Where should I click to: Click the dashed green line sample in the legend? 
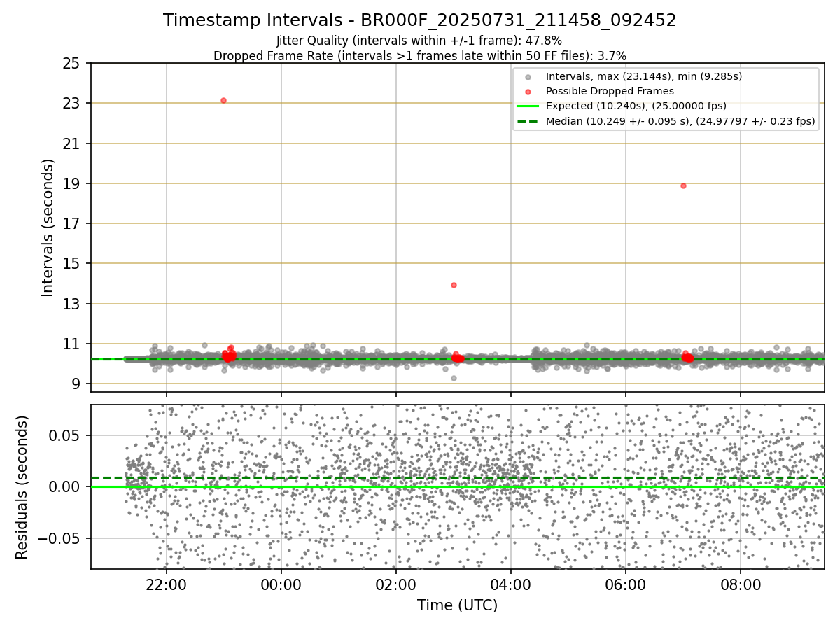point(528,121)
